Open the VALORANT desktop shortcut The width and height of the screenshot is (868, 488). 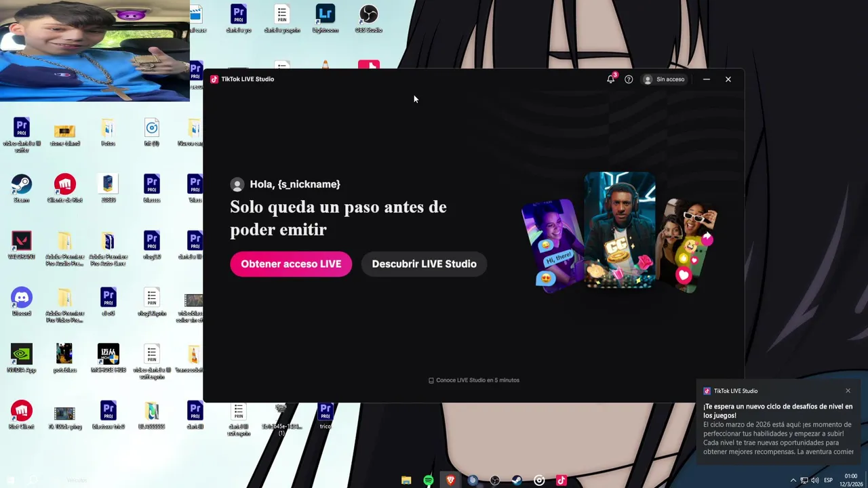[22, 245]
